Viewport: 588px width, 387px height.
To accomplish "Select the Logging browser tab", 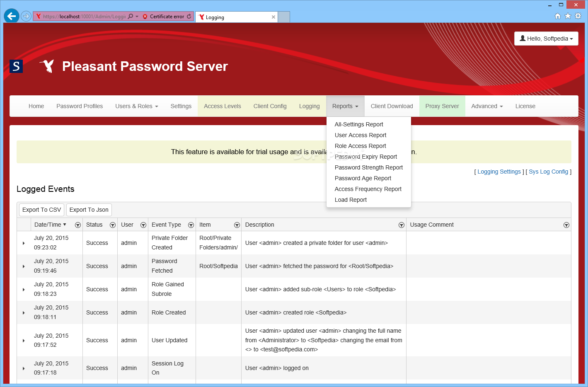I will point(236,17).
